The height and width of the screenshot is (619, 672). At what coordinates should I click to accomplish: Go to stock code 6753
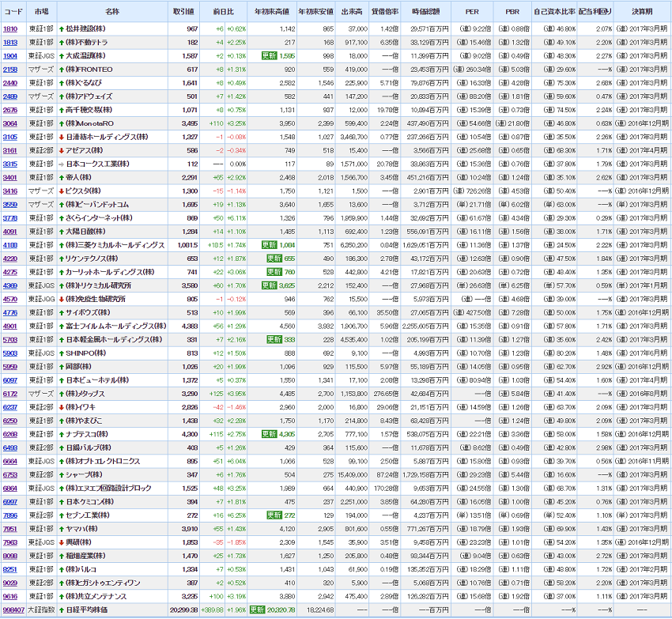click(10, 475)
